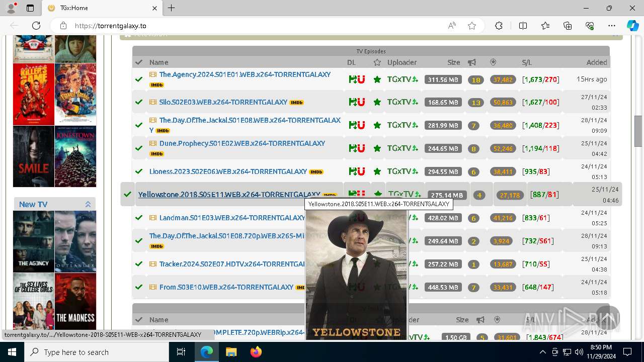Viewport: 644px width, 362px height.
Task: Click film-strip icon before From.S03E10
Action: coord(153,287)
